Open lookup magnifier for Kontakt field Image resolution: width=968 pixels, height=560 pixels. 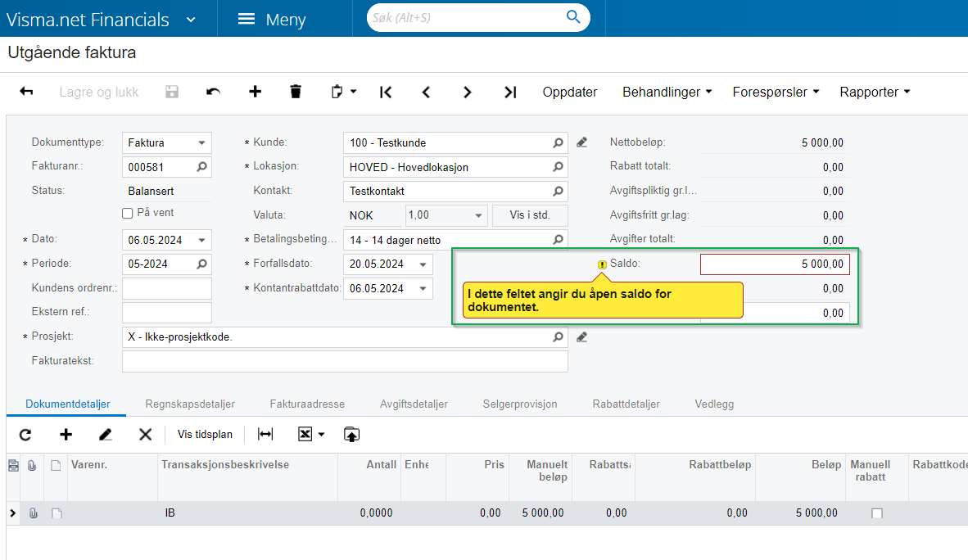click(558, 191)
